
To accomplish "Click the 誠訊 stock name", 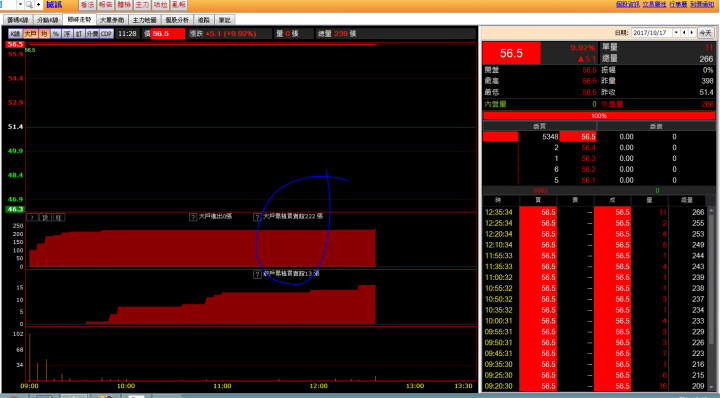I will (x=54, y=5).
